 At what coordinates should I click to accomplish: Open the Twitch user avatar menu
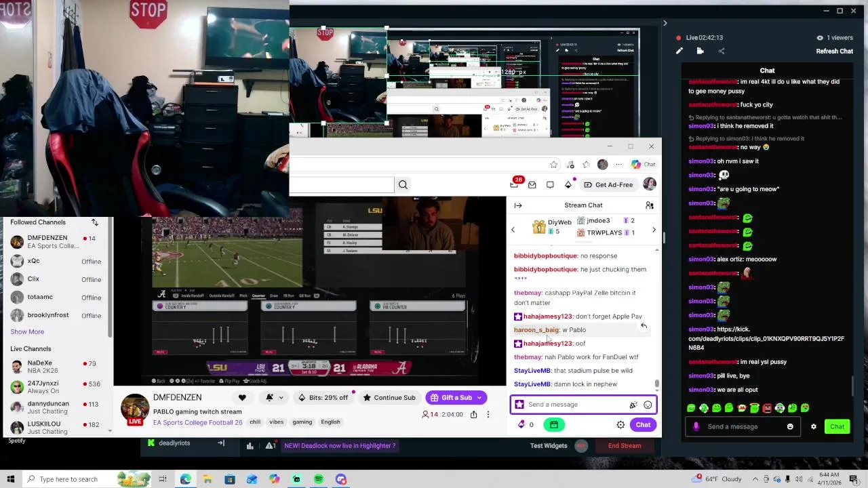649,184
